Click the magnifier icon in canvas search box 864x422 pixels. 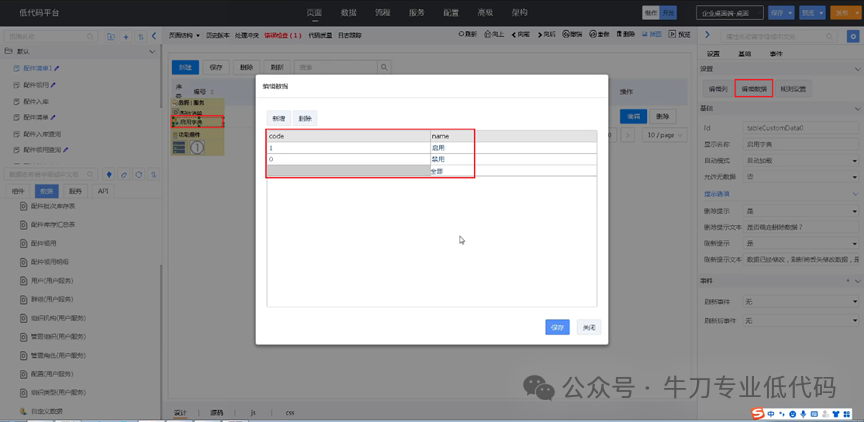pyautogui.click(x=384, y=67)
